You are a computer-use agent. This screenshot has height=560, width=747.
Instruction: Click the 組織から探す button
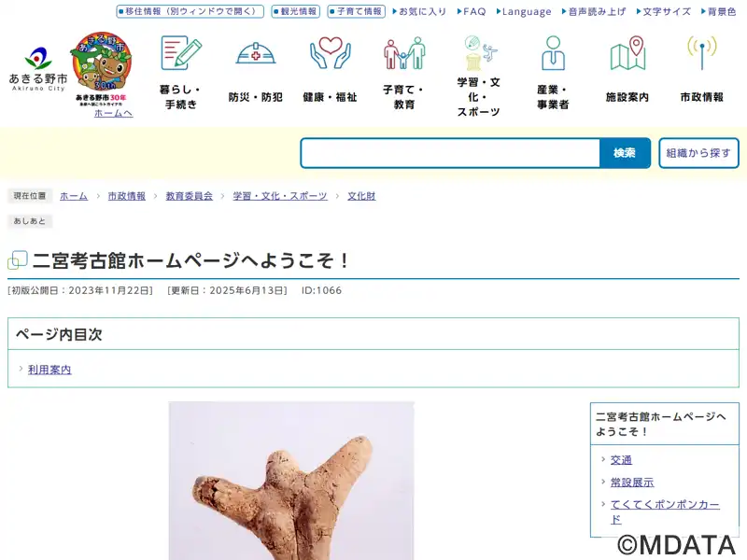(698, 153)
